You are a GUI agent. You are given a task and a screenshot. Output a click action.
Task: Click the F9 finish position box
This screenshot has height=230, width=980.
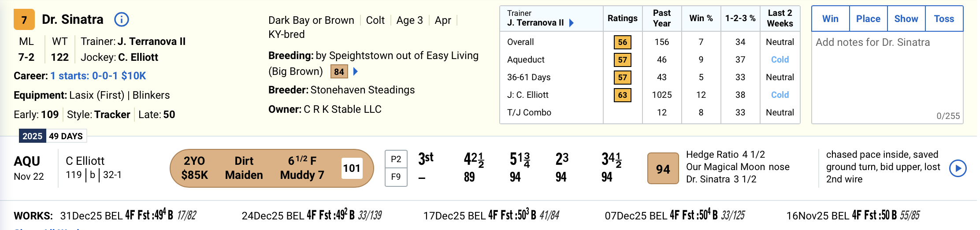coord(396,177)
